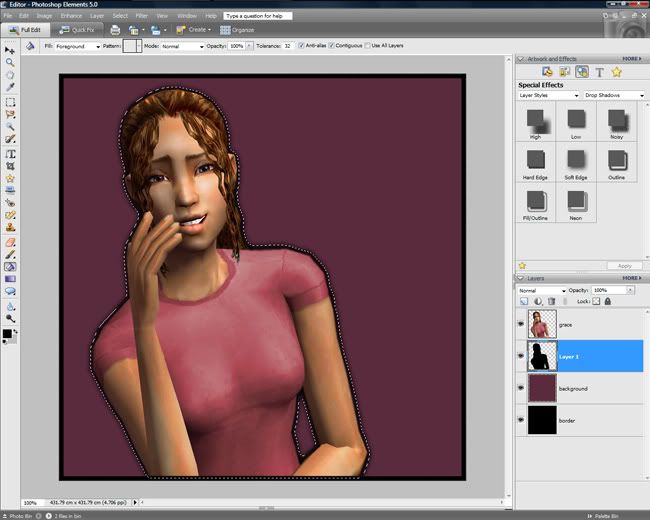Select the Paint Bucket tool

(x=10, y=267)
